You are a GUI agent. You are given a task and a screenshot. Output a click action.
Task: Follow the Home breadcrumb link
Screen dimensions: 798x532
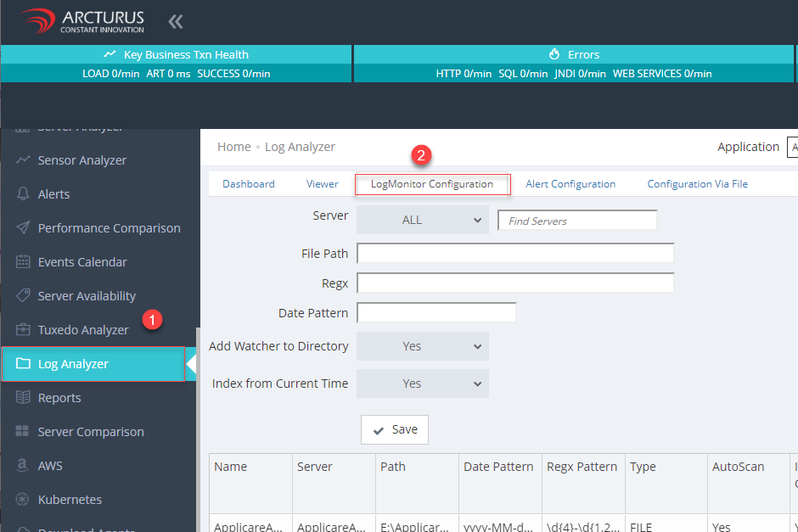click(x=233, y=147)
